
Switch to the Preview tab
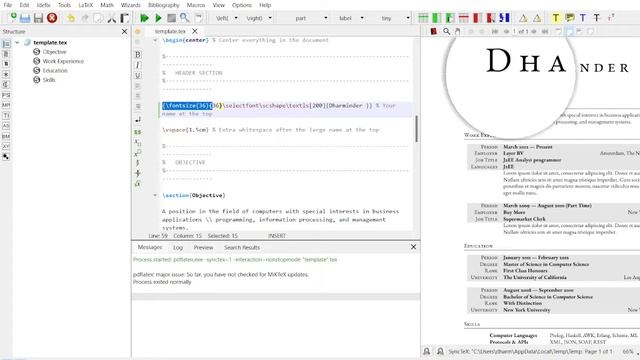pos(203,247)
